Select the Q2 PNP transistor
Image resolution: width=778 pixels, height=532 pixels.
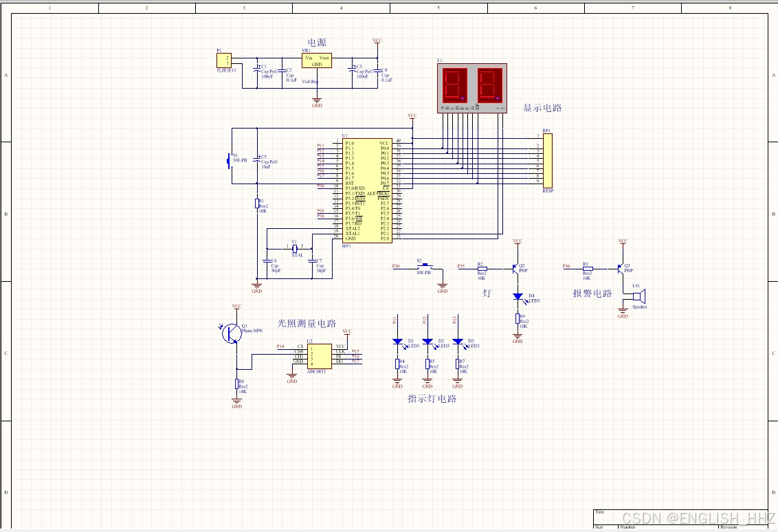[x=516, y=269]
